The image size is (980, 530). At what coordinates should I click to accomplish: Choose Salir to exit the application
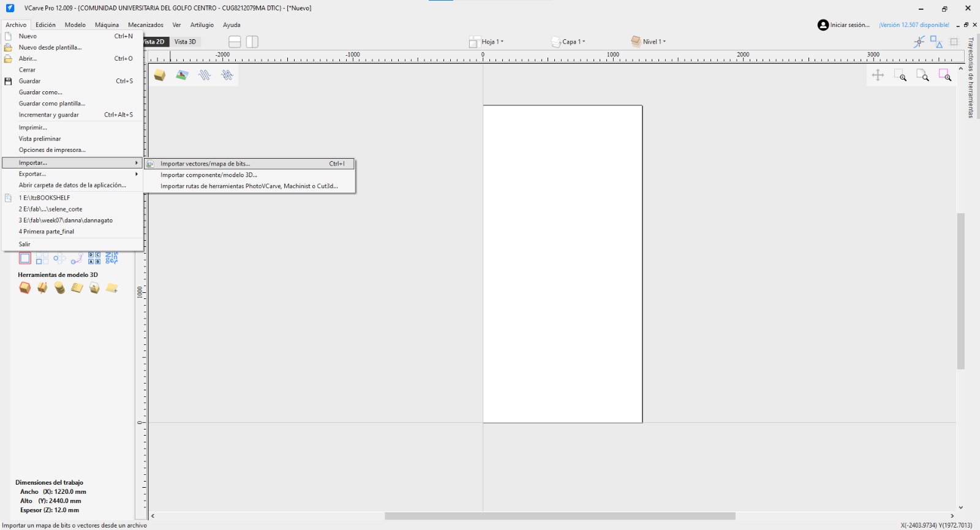click(73, 244)
